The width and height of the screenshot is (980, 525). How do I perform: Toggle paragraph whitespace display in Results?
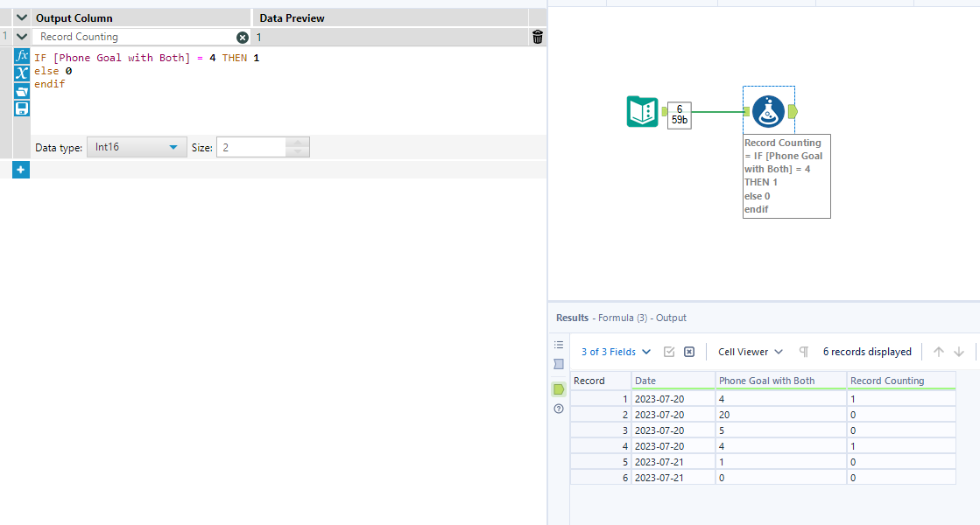(803, 351)
